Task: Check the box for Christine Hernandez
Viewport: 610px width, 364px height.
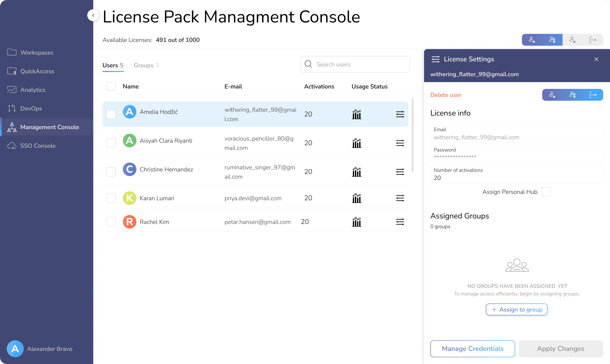Action: coord(111,171)
